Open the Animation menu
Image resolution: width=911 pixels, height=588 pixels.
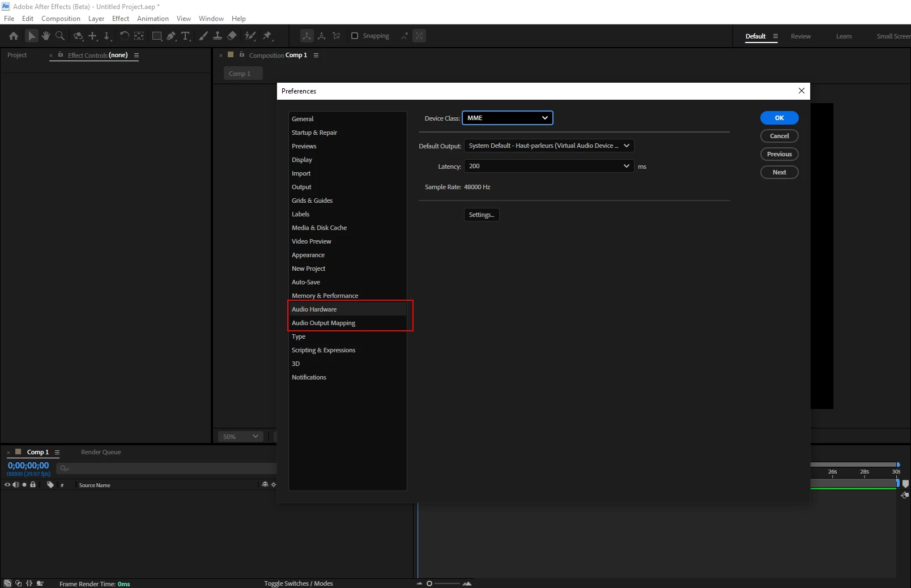pos(153,19)
